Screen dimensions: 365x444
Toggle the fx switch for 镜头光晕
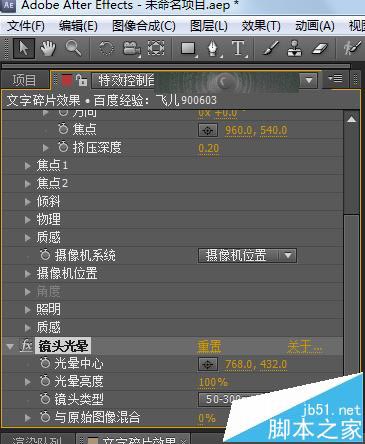click(x=27, y=346)
